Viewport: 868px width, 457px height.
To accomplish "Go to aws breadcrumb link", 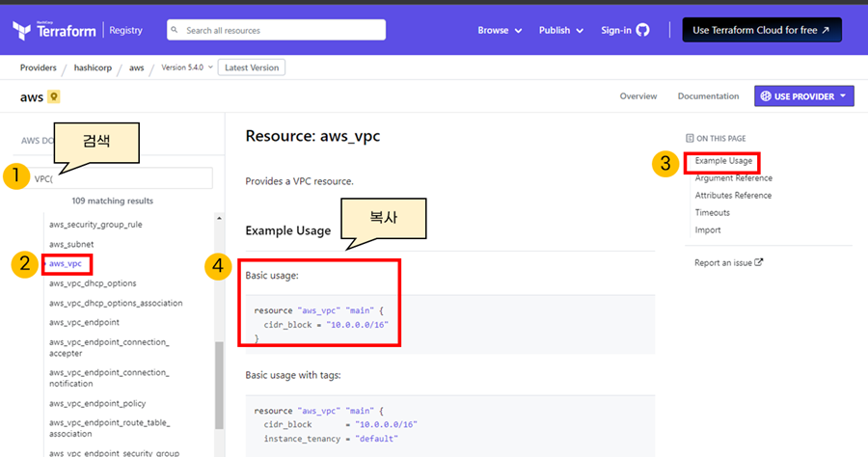I will tap(137, 68).
